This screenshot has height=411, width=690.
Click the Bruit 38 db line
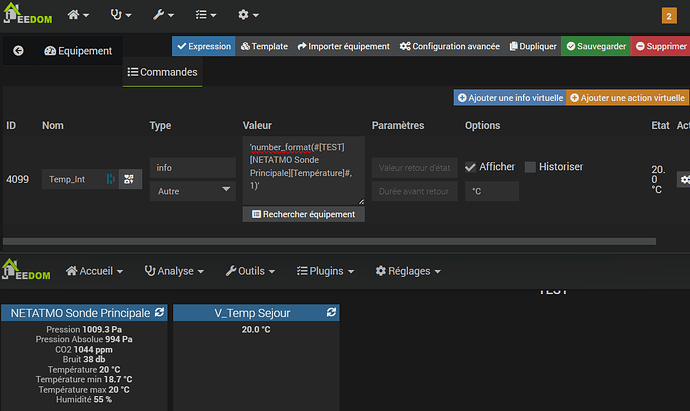(84, 360)
